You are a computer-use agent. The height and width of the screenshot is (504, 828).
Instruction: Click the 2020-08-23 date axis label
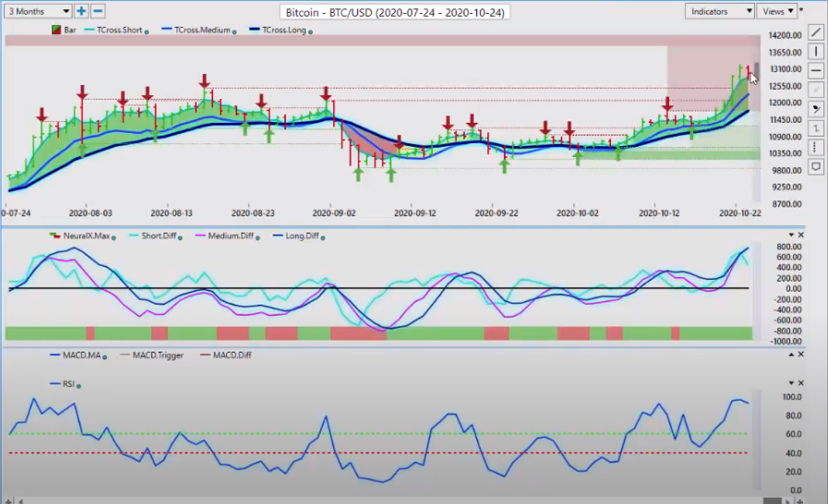pos(253,213)
